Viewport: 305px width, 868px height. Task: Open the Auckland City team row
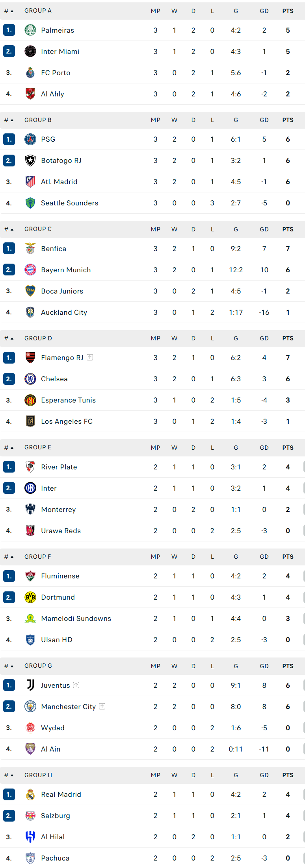(152, 312)
